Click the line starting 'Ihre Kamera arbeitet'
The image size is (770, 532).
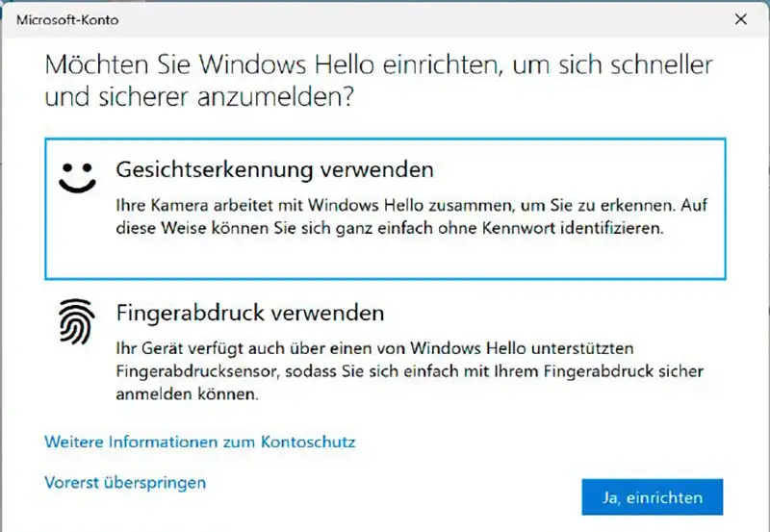pos(412,205)
